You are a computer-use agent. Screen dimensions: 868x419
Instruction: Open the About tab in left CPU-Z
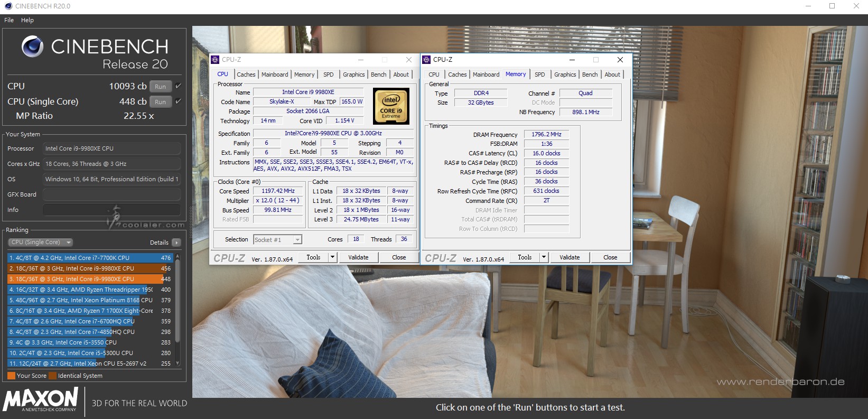tap(401, 75)
